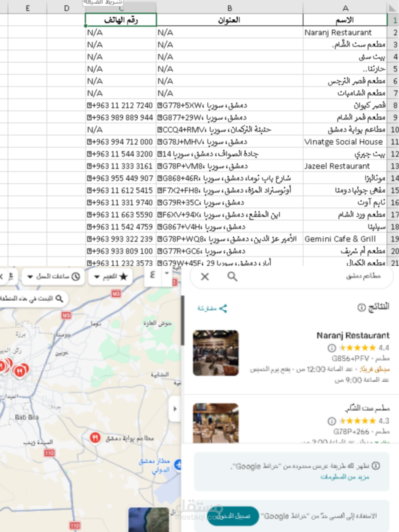Screen dimensions: 399x532
Task: Open the ساعات العمل hours filter dropdown
Action: (x=53, y=277)
